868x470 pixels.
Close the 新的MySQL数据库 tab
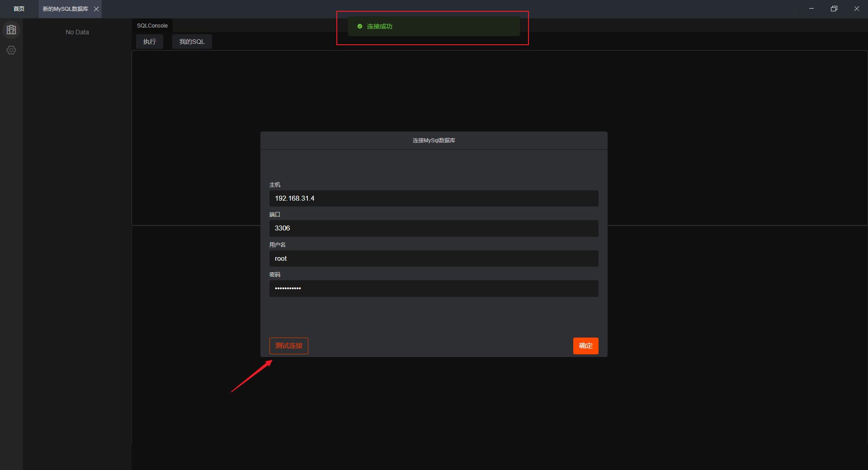click(x=96, y=9)
